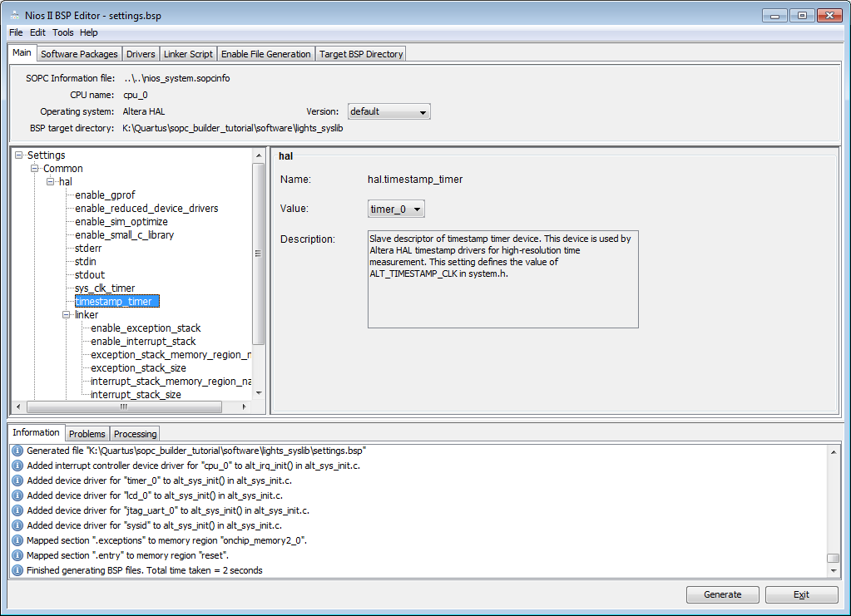Image resolution: width=851 pixels, height=616 pixels.
Task: Open the File menu
Action: click(16, 32)
